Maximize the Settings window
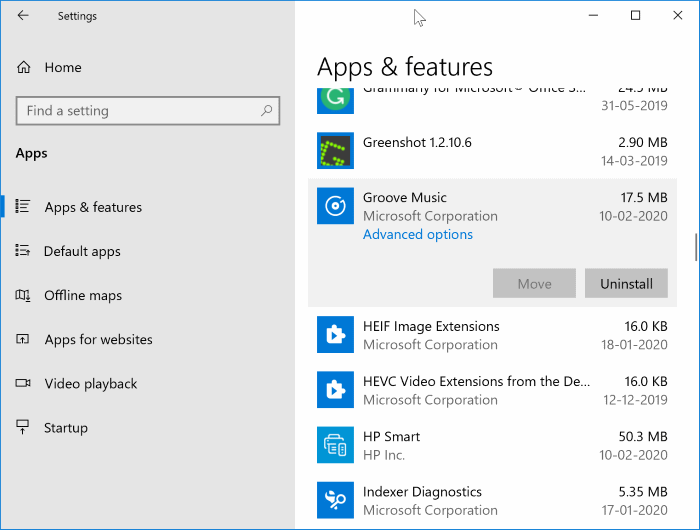This screenshot has height=530, width=700. click(x=635, y=16)
